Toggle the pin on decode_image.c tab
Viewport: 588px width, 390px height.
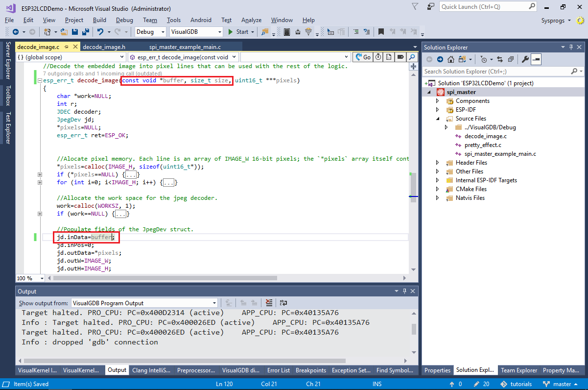tap(66, 47)
